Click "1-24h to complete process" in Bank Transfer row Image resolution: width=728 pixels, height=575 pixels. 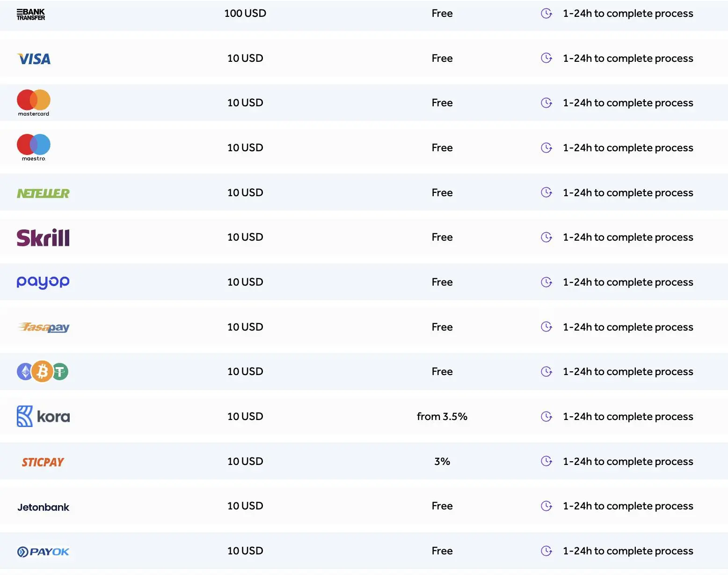[628, 14]
